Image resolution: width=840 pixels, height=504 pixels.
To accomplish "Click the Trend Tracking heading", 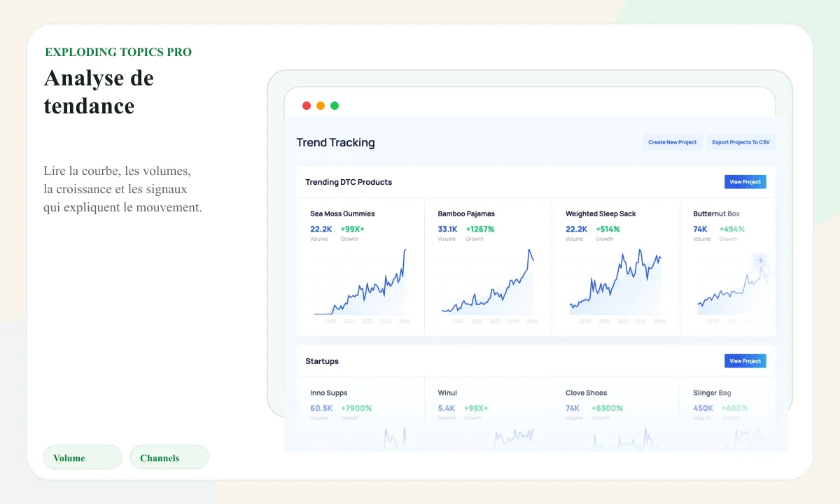I will click(335, 142).
